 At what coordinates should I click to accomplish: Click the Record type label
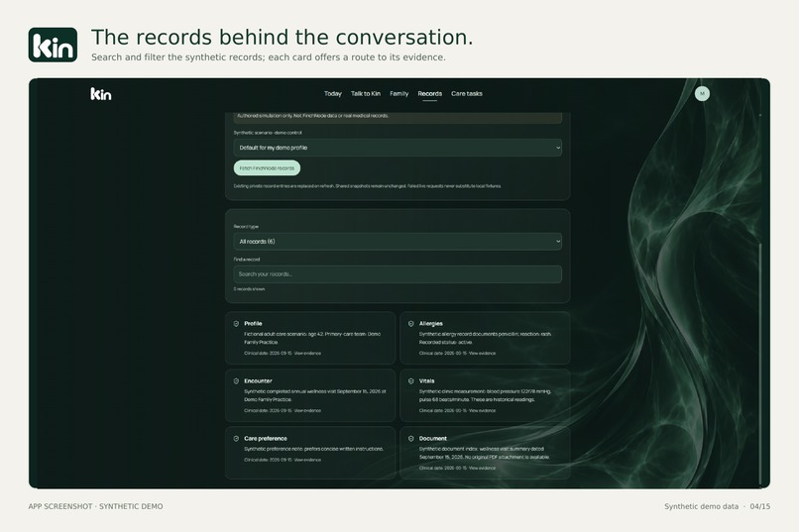[246, 227]
